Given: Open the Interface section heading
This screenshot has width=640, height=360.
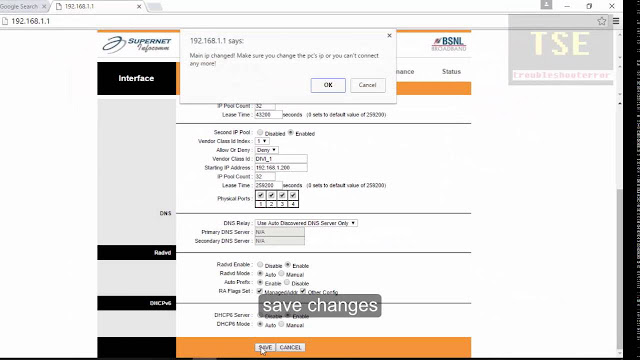Looking at the screenshot, I should pos(136,78).
